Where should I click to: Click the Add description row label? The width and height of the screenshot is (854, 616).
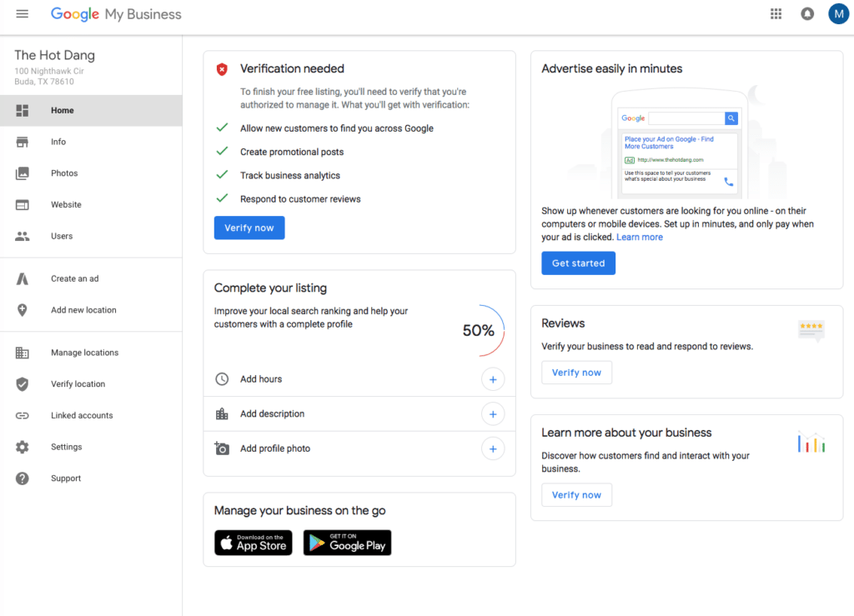pyautogui.click(x=273, y=414)
